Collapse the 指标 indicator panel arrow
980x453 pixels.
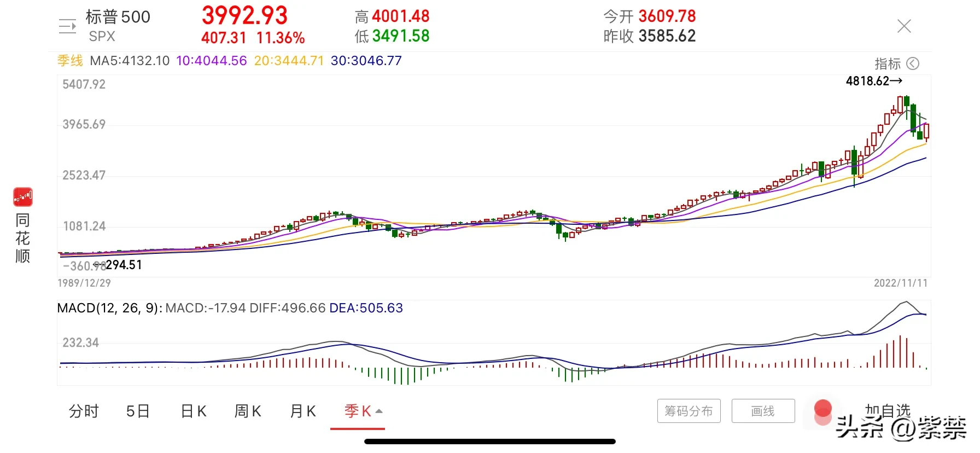click(913, 63)
